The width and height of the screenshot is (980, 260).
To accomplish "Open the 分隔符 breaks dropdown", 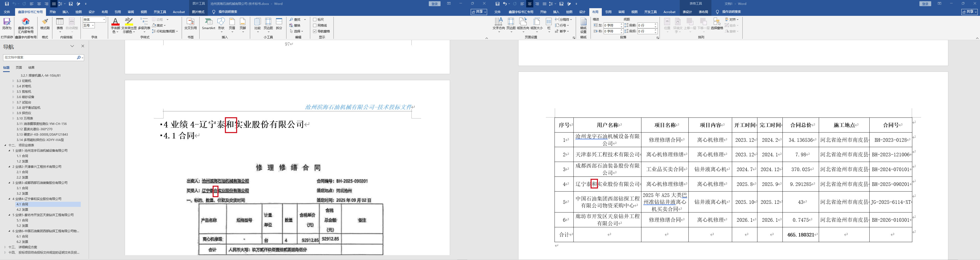I will [563, 19].
